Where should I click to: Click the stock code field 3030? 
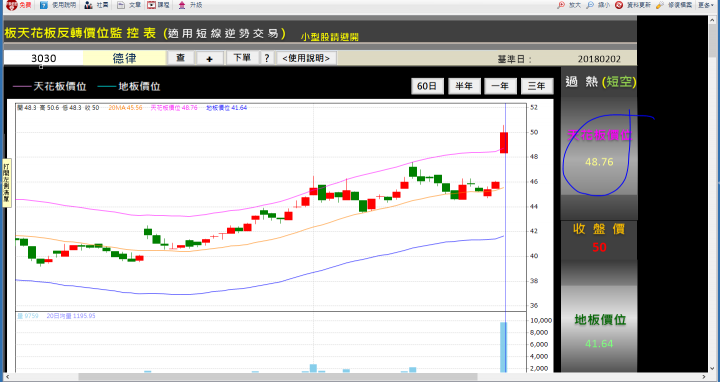(x=44, y=58)
